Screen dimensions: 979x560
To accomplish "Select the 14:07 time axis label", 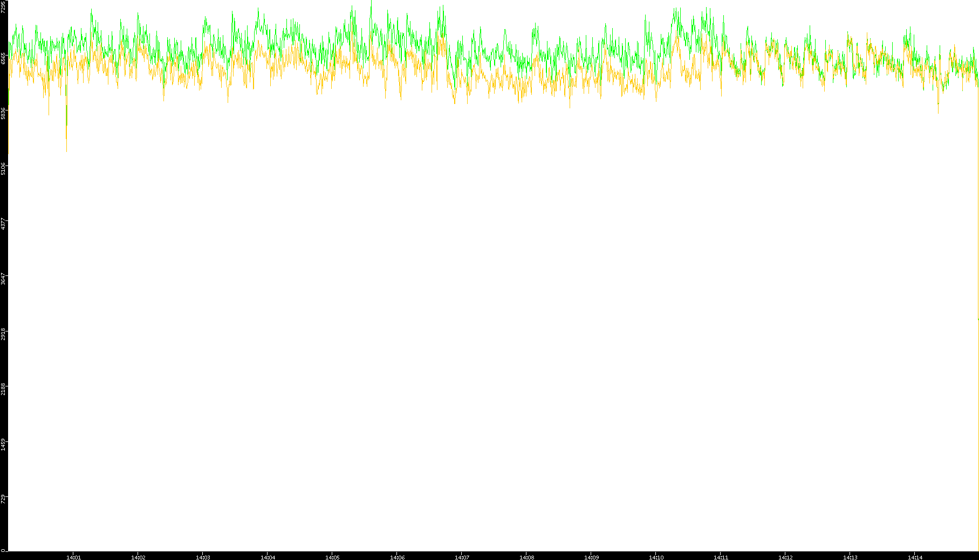I will (462, 557).
